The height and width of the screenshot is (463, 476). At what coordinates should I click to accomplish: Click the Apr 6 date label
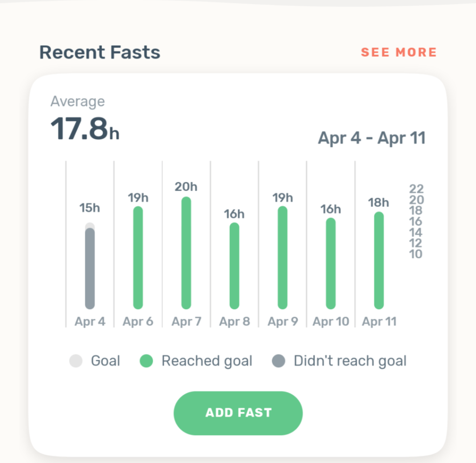[138, 321]
